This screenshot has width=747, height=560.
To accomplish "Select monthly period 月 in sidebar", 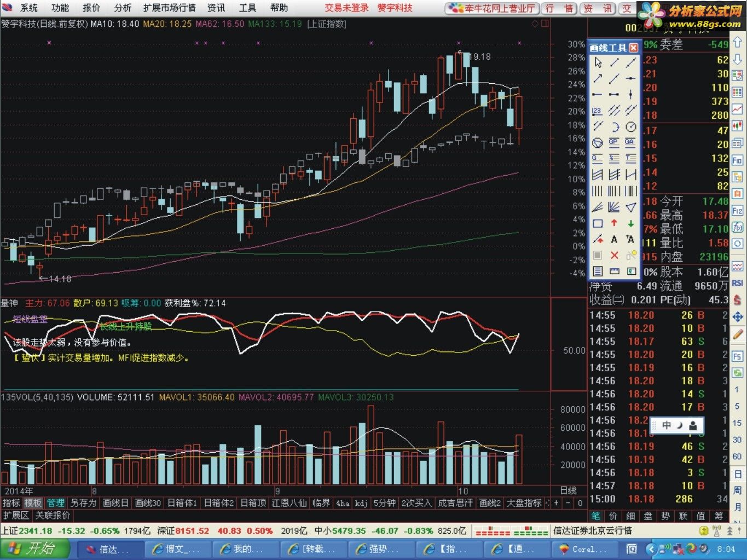I will (737, 507).
